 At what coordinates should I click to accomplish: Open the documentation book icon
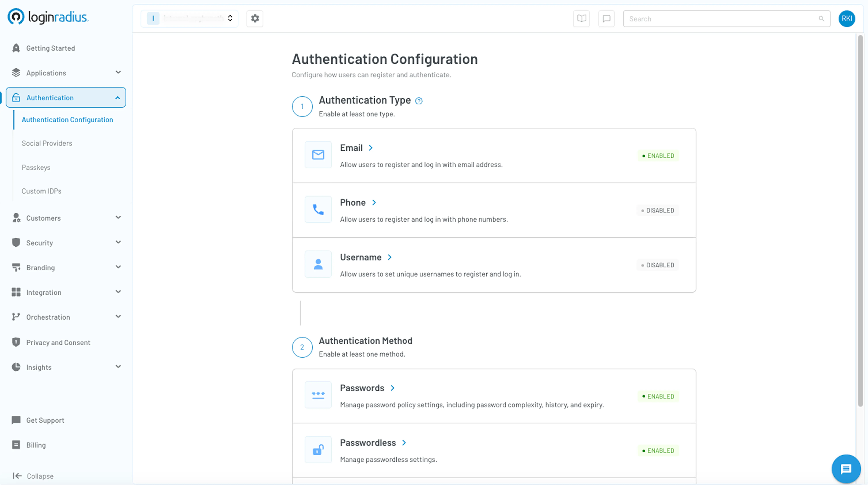[x=581, y=19]
